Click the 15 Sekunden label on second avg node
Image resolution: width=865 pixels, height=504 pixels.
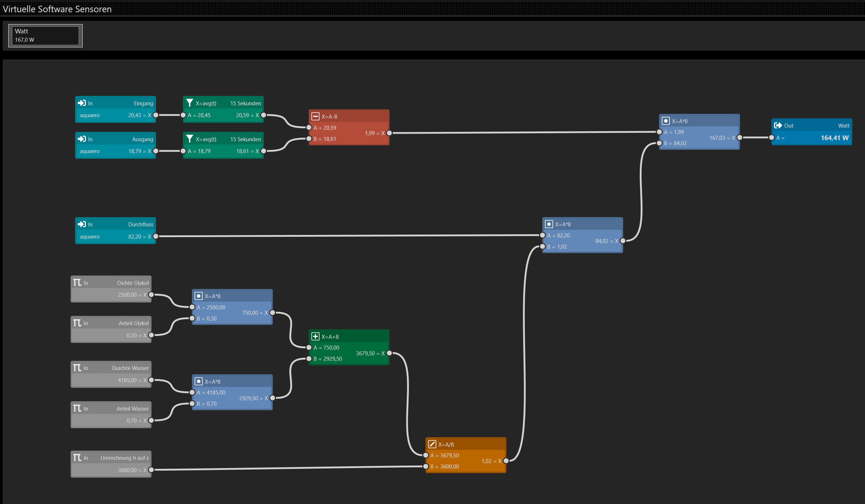[x=245, y=139]
